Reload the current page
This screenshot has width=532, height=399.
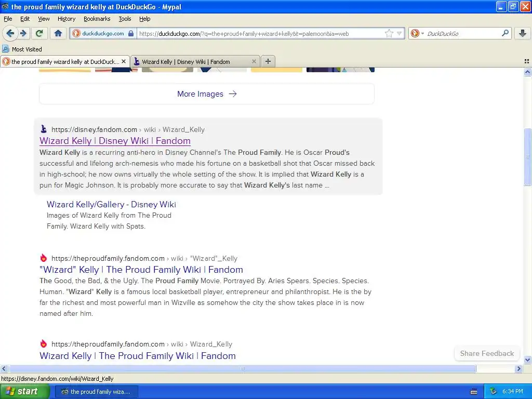(x=39, y=33)
